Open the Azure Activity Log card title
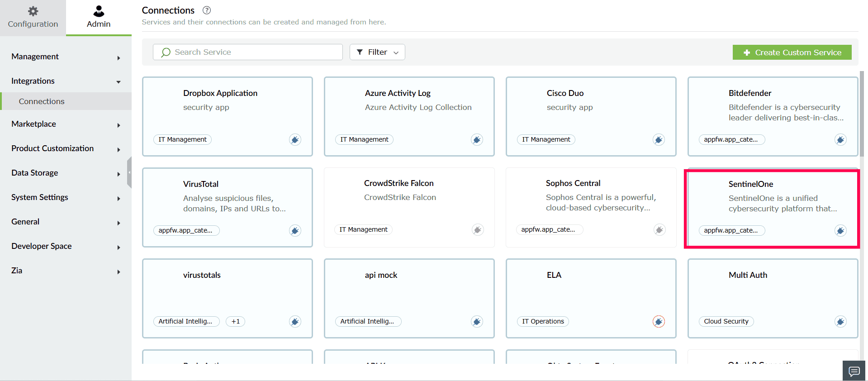868x381 pixels. (x=398, y=93)
